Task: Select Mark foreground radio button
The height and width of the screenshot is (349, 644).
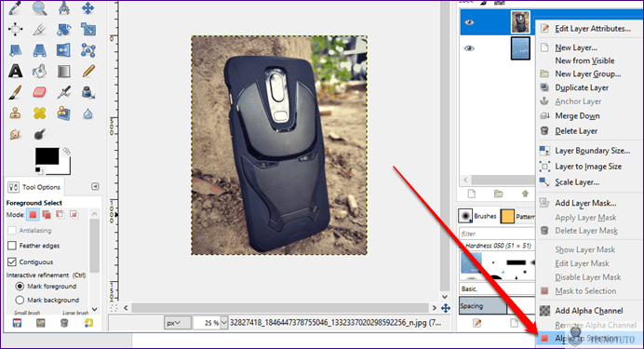Action: (20, 287)
